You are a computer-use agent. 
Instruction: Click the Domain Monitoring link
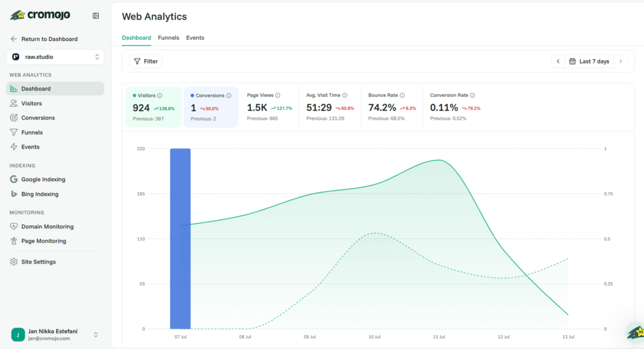tap(48, 226)
